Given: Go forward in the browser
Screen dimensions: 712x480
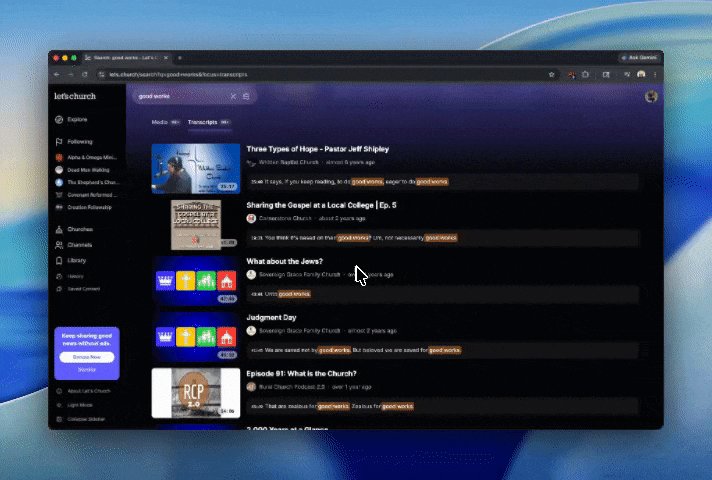Looking at the screenshot, I should (x=71, y=74).
